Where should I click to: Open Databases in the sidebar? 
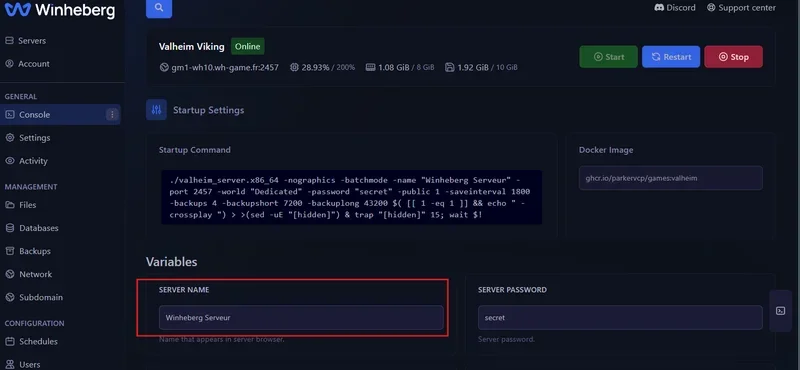pos(39,228)
